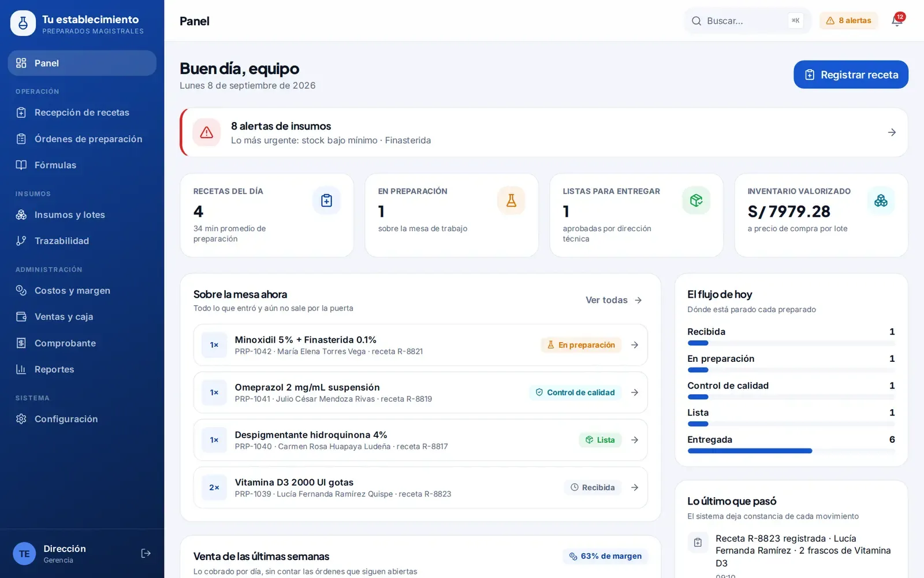This screenshot has width=924, height=578.
Task: Open arrow for Vitamina D3 2000 UI gotas row
Action: tap(634, 487)
